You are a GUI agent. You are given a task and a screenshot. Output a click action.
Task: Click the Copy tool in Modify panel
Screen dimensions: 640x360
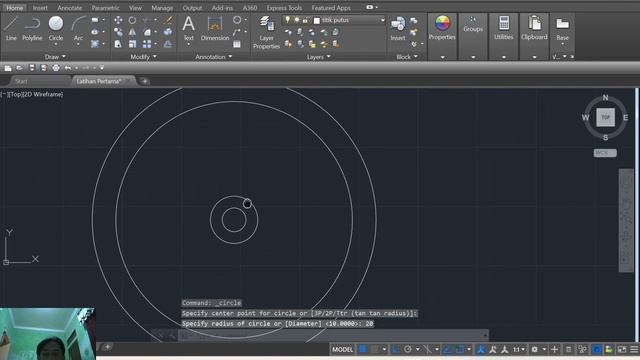(118, 32)
